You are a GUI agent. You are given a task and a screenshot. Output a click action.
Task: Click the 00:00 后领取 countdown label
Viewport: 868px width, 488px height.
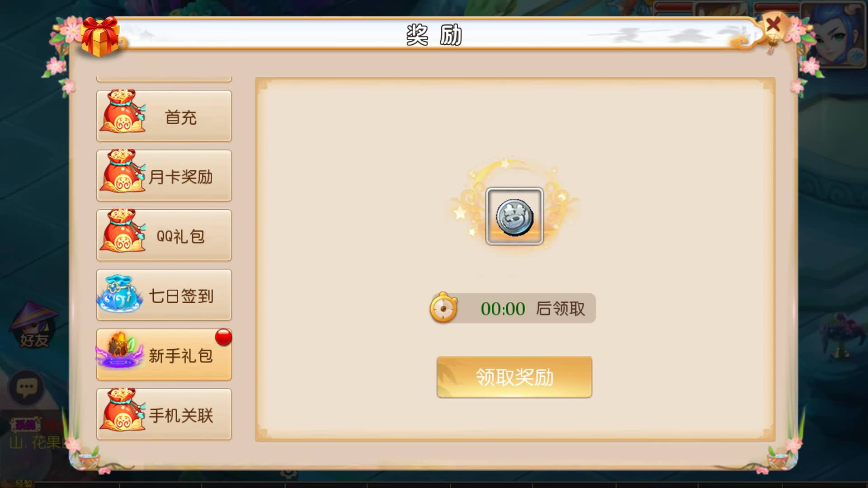[533, 309]
